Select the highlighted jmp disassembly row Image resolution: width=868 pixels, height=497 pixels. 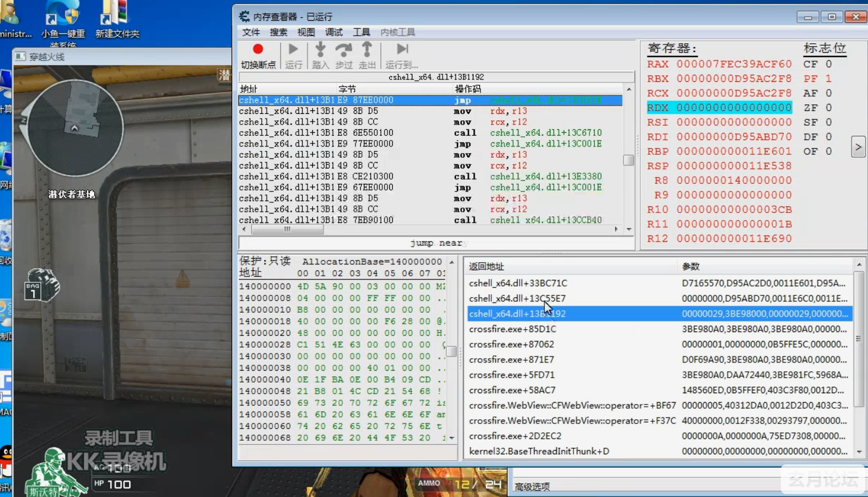pyautogui.click(x=430, y=100)
